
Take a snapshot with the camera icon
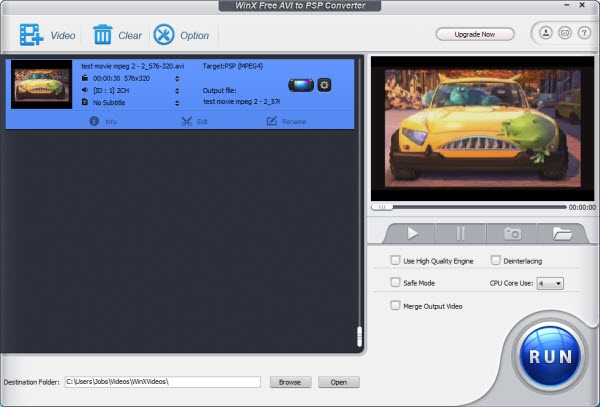(x=512, y=233)
